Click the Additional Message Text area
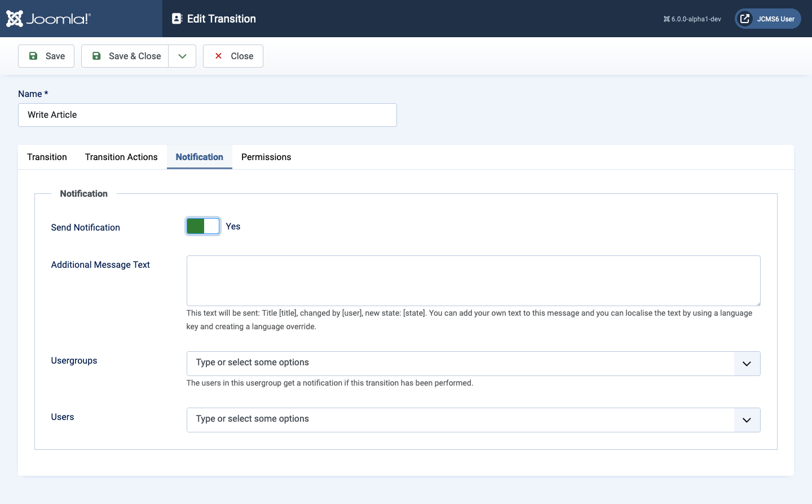Screen dimensions: 812x504 [474, 280]
